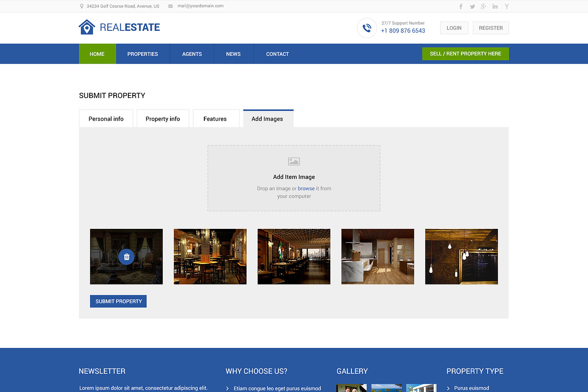This screenshot has width=588, height=392.
Task: Click 'Purus euismod' property type link
Action: coord(471,389)
